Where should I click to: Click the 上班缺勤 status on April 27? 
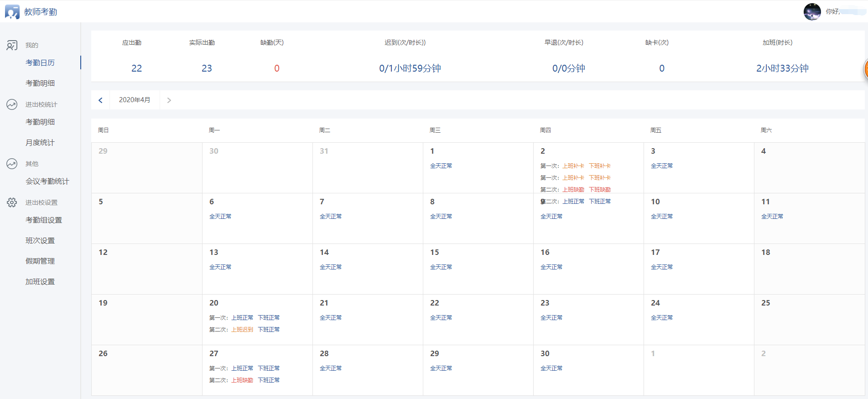tap(242, 380)
